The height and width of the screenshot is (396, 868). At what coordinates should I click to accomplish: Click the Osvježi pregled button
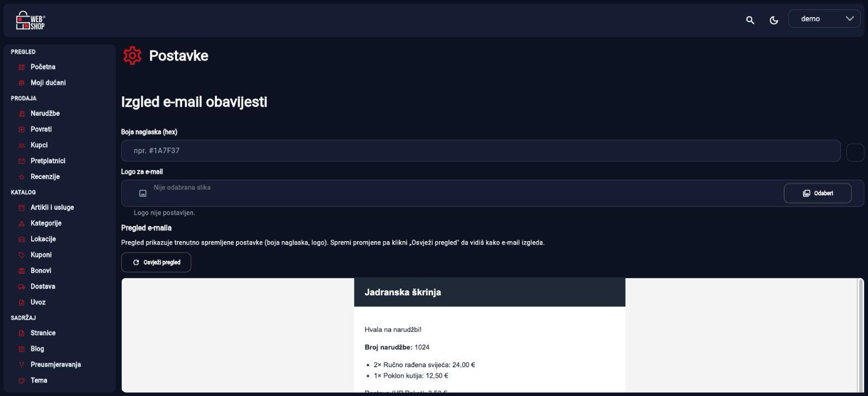pos(156,262)
